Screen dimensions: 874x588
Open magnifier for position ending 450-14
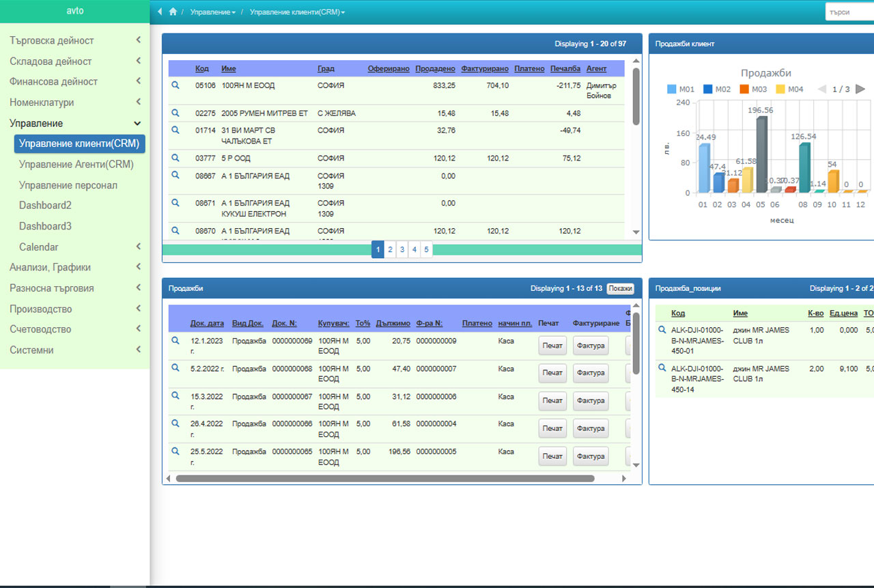662,368
